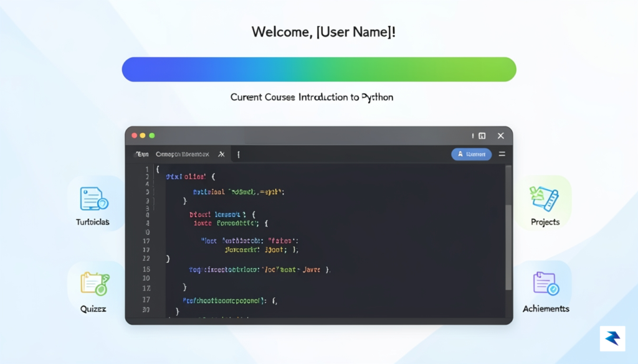The height and width of the screenshot is (364, 638).
Task: Click the red traffic-light dot of editor window
Action: tap(135, 136)
